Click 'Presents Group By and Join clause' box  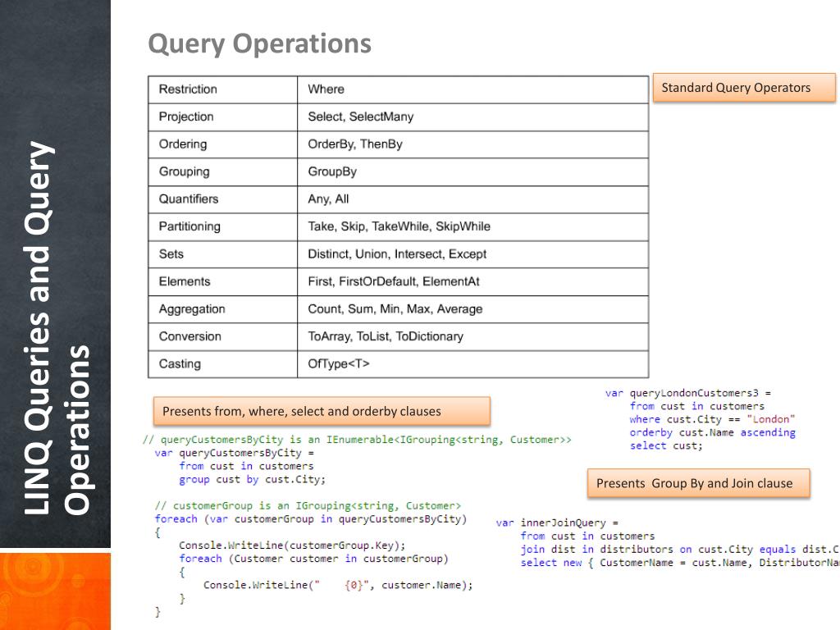tap(699, 484)
